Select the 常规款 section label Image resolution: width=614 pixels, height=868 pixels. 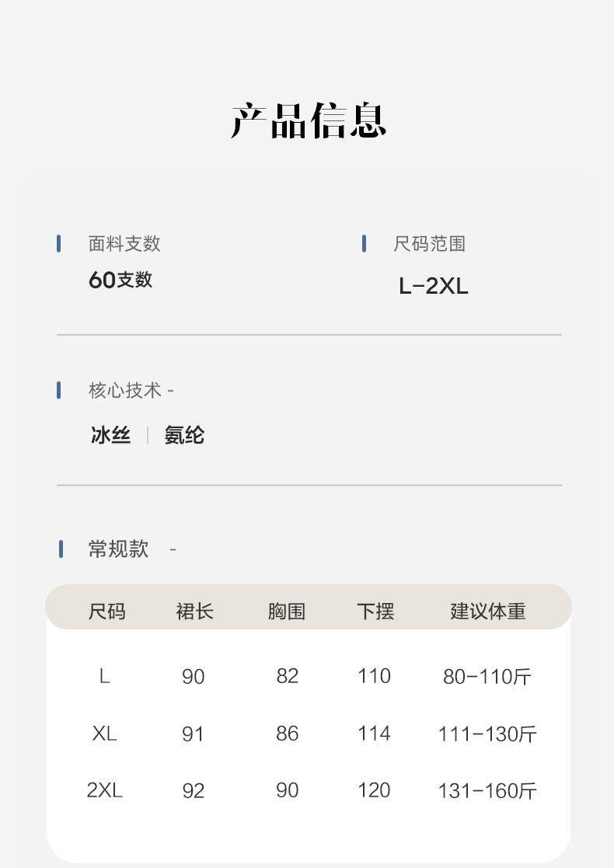[x=118, y=549]
